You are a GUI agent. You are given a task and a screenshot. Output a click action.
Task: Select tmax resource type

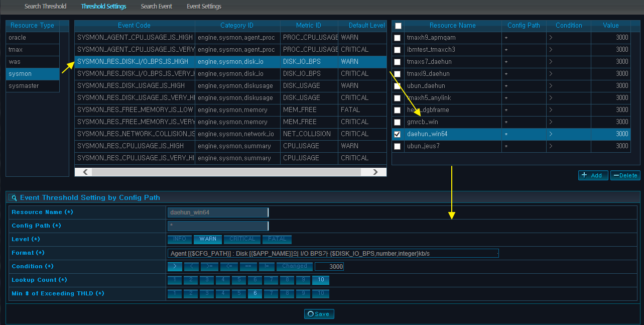coord(33,50)
